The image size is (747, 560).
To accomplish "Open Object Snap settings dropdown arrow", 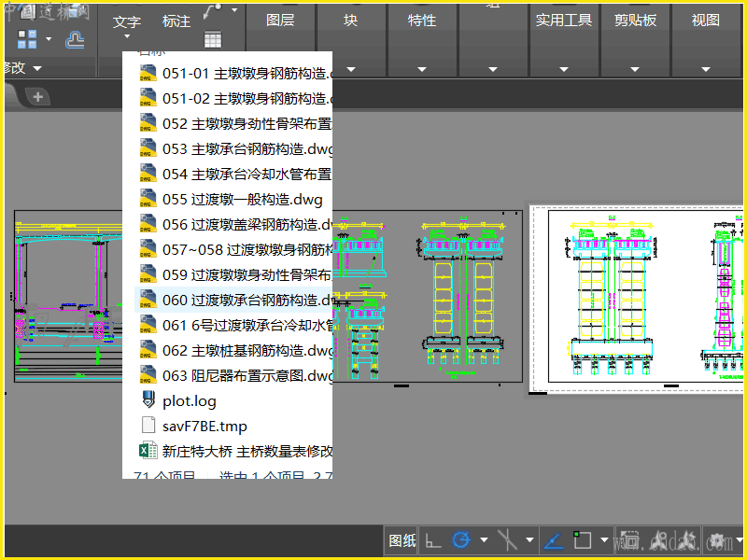I will pyautogui.click(x=604, y=540).
